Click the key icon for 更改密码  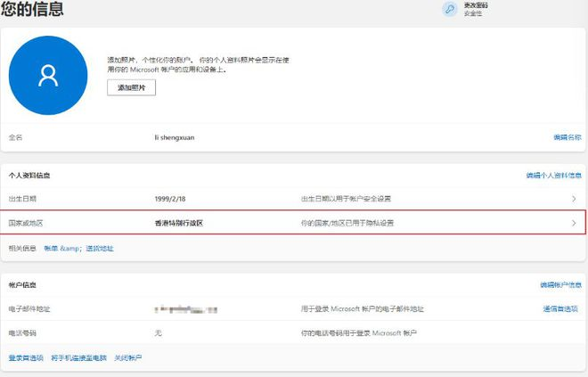click(x=450, y=9)
